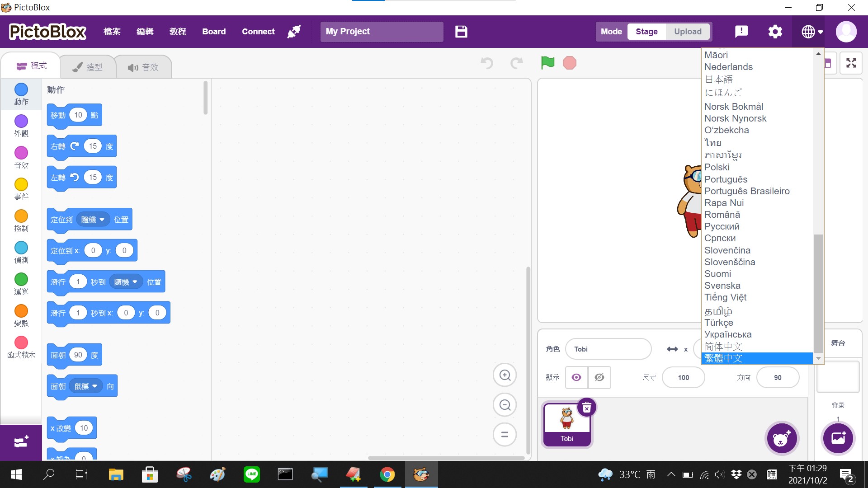
Task: Click the zoom out magnifier
Action: 505,405
